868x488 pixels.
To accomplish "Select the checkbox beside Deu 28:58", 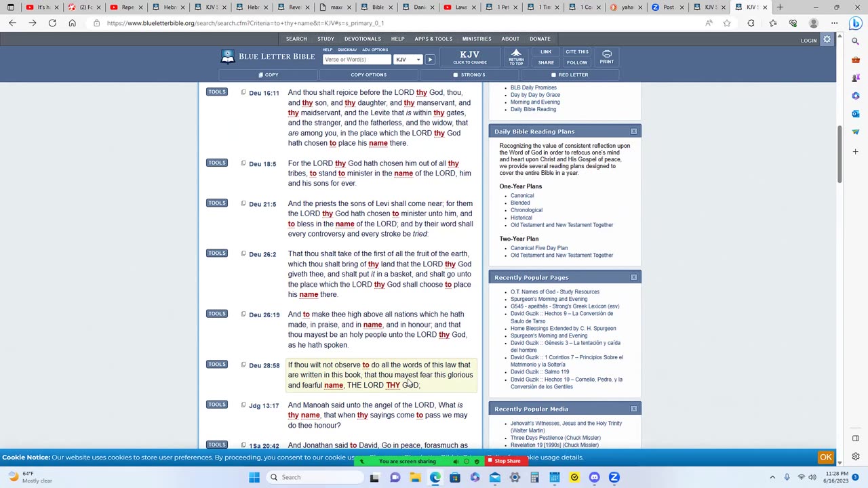I will [243, 365].
